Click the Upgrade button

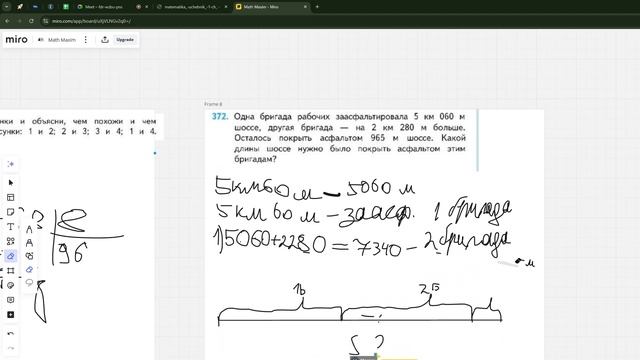125,40
